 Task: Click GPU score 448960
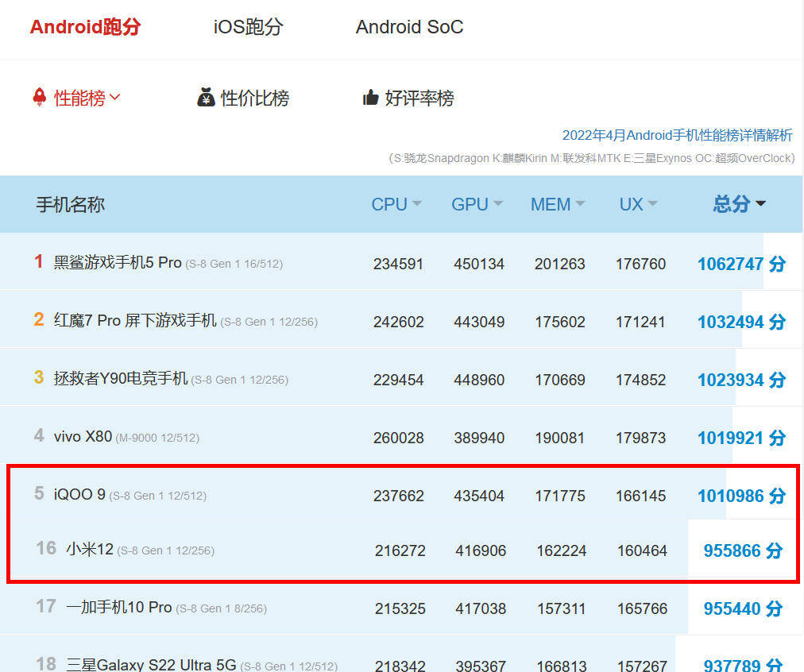point(479,380)
